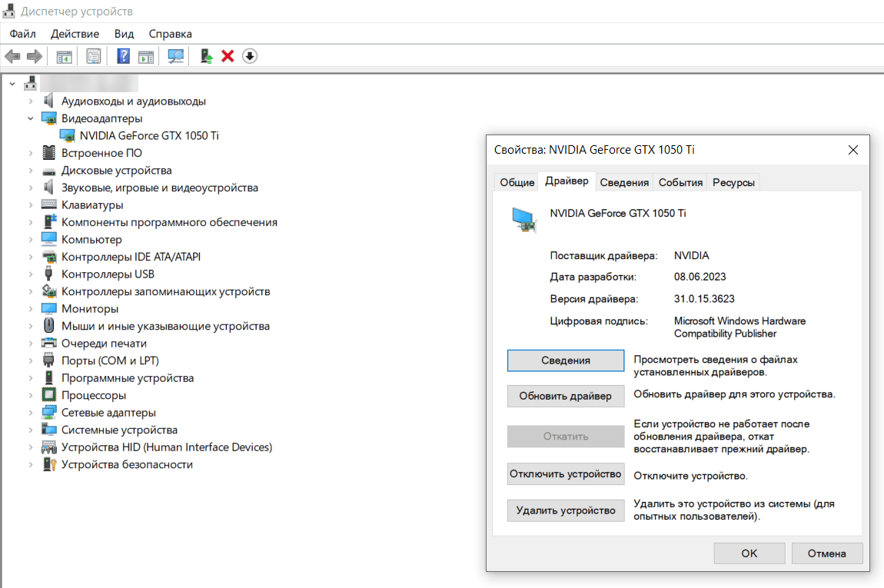Click the Клавиатуры keyboard icon
The image size is (884, 588).
click(49, 204)
